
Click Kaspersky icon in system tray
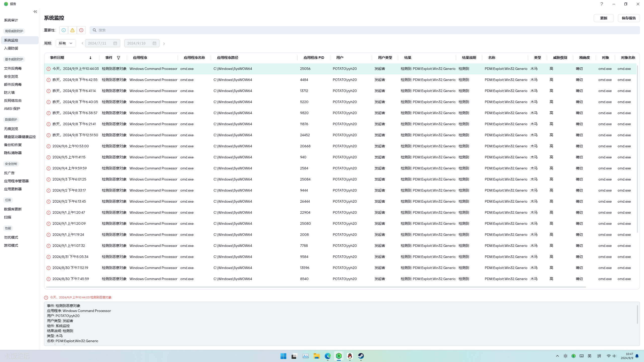(574, 356)
